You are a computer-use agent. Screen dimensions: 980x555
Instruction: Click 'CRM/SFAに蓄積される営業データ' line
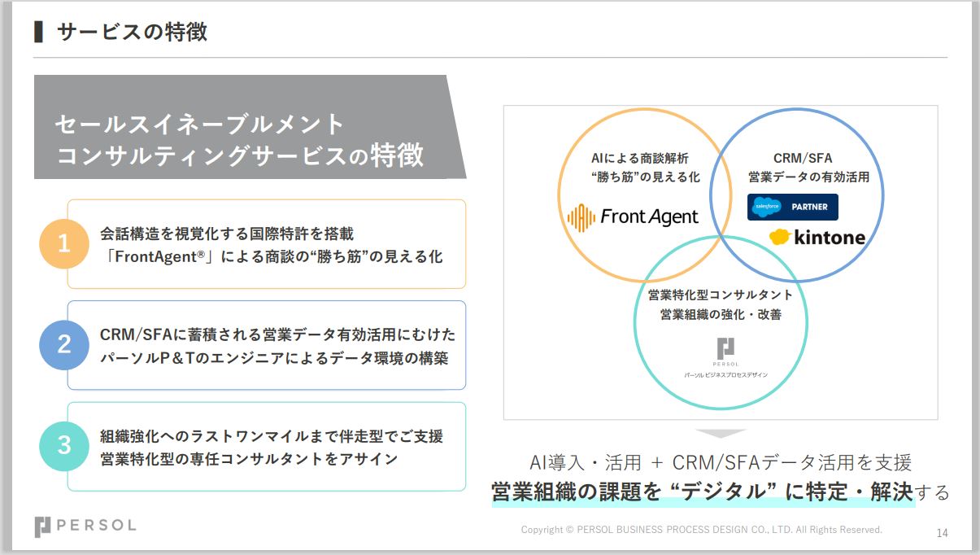[x=278, y=334]
